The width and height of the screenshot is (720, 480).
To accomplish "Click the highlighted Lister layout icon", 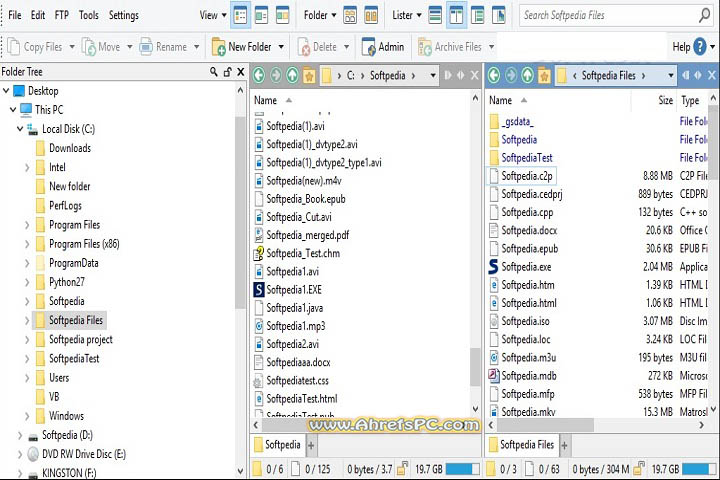I will [456, 16].
